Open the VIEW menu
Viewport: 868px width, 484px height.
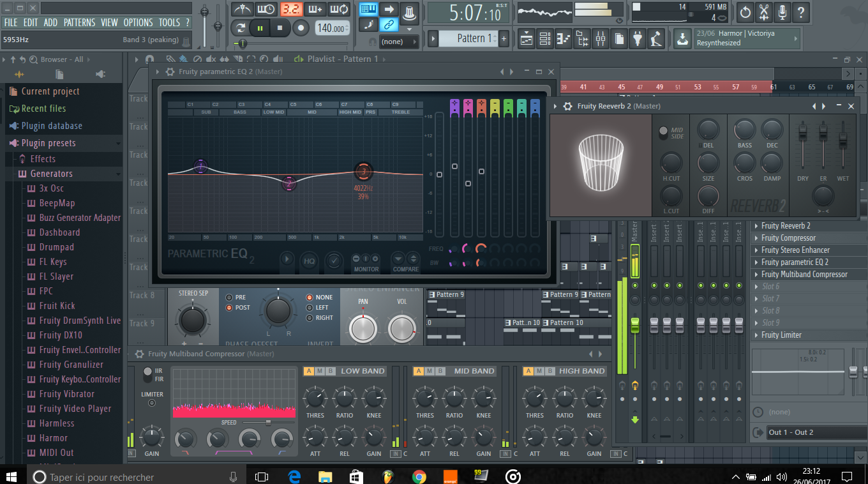tap(109, 22)
